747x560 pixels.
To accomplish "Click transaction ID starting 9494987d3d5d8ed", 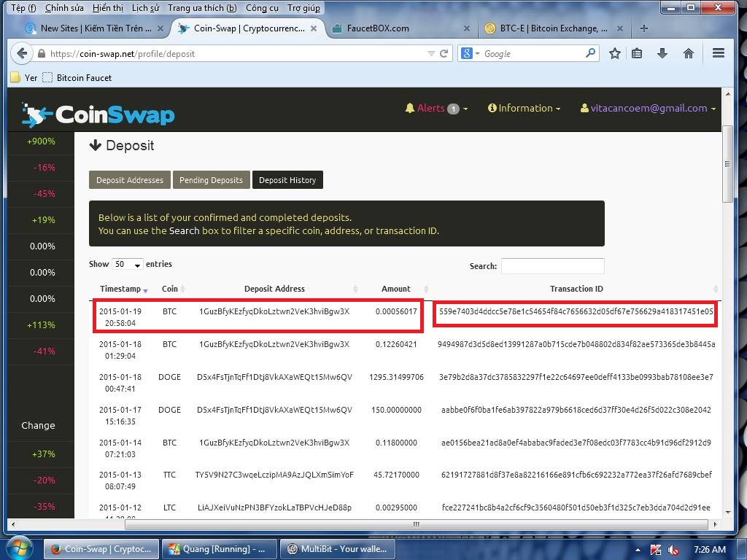I will (576, 344).
